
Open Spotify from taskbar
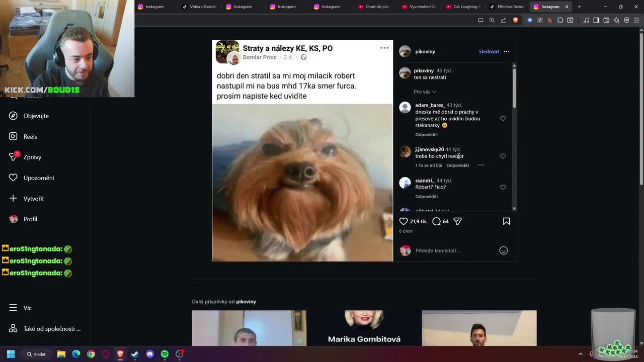coord(165,354)
